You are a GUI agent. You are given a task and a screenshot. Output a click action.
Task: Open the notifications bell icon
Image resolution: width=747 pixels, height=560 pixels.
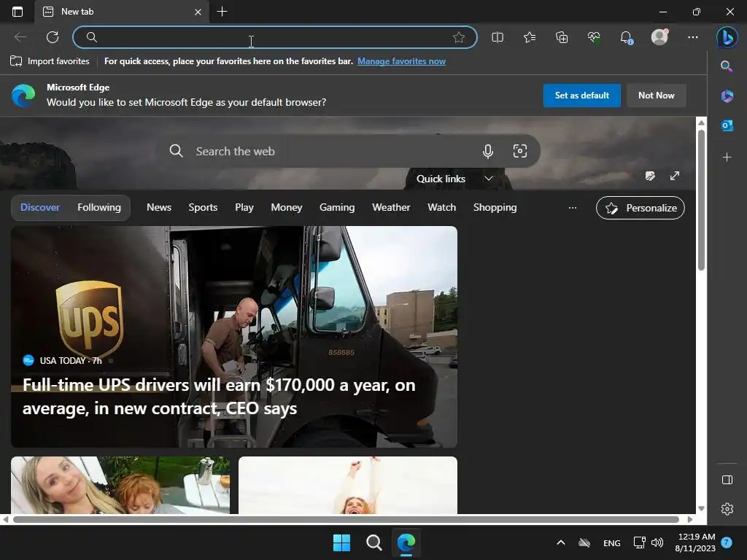tap(627, 37)
